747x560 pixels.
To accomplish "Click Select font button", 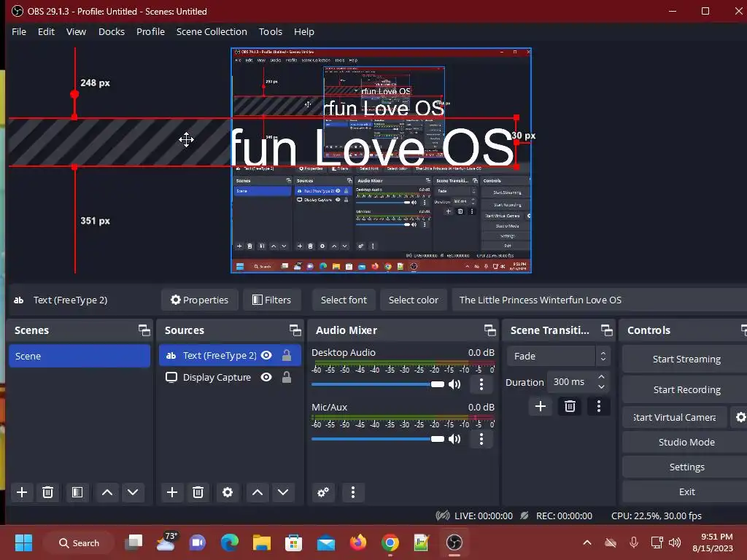I will (344, 300).
